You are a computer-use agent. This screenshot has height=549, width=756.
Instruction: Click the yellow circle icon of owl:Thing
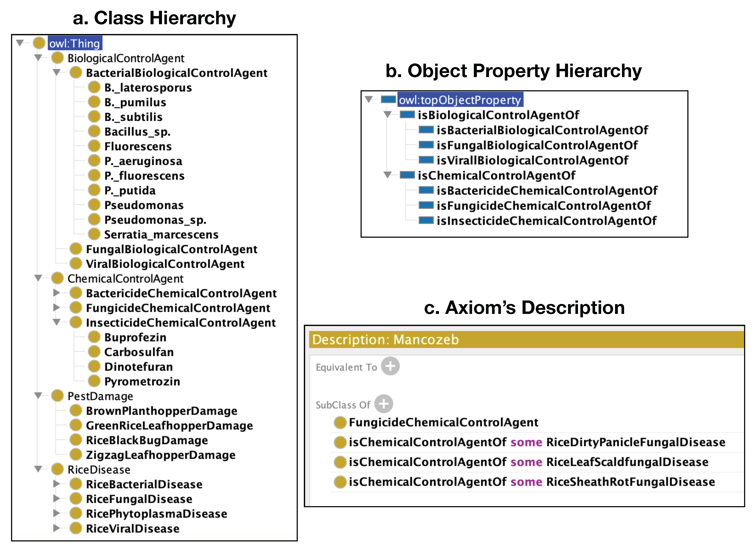(39, 43)
